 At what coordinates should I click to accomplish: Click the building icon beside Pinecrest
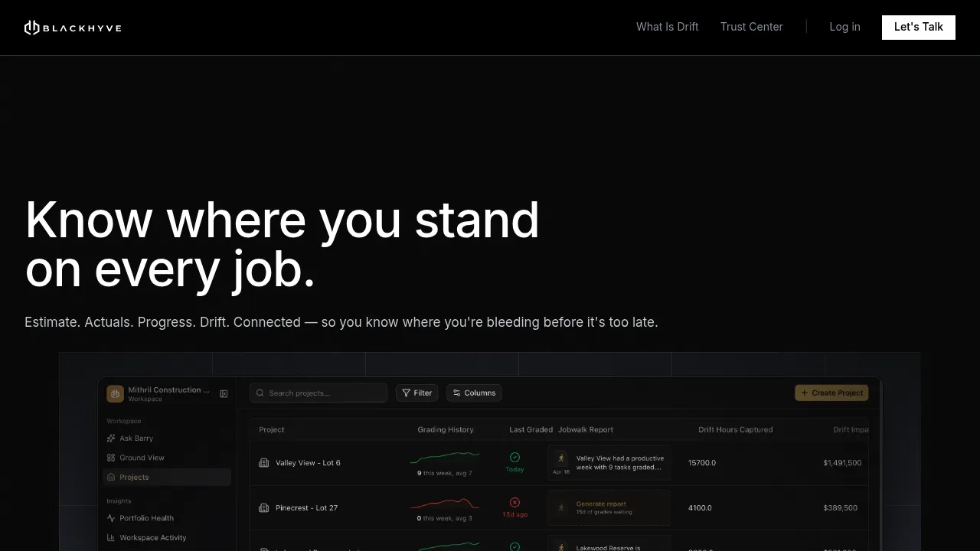point(264,508)
